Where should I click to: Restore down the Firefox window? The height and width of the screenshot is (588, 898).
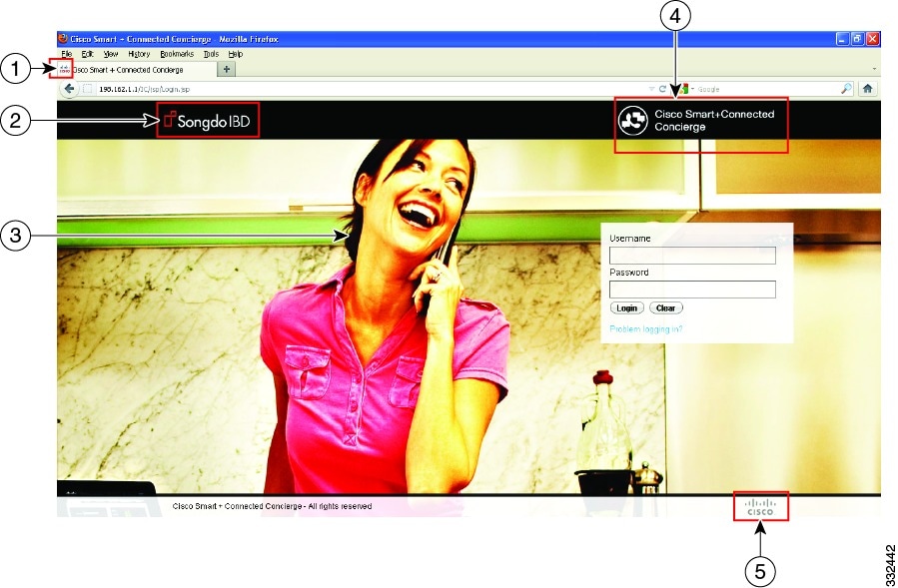pos(857,39)
